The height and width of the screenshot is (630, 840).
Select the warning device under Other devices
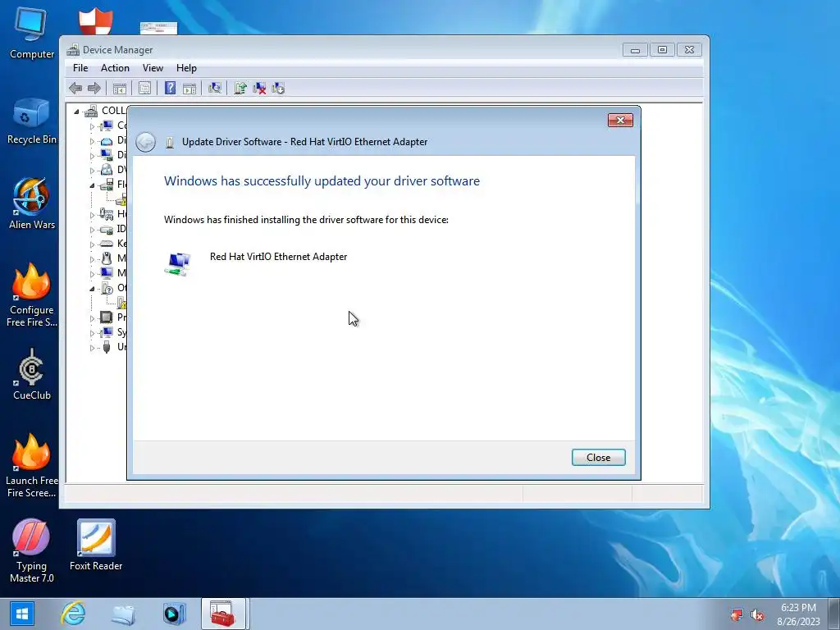(121, 304)
